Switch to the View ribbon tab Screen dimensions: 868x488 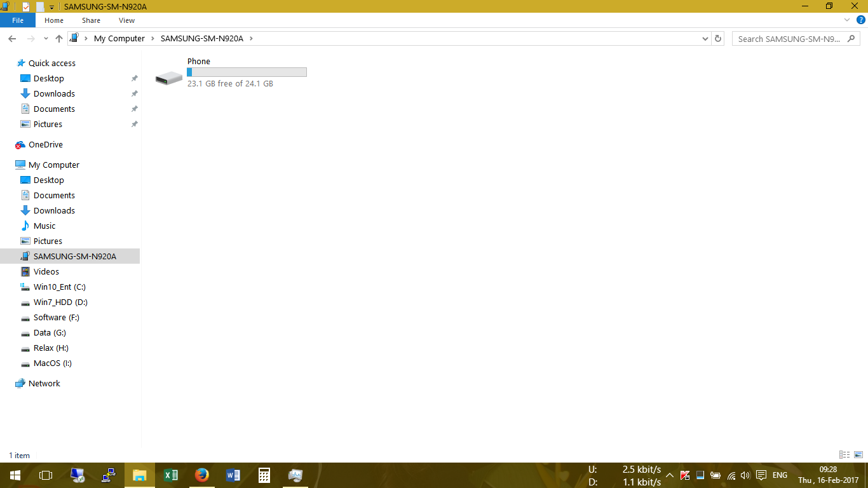pyautogui.click(x=126, y=20)
